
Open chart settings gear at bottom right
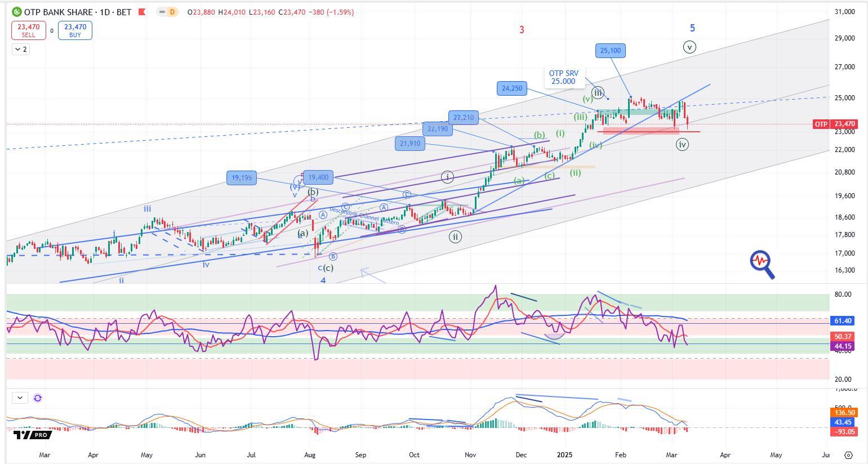point(849,455)
